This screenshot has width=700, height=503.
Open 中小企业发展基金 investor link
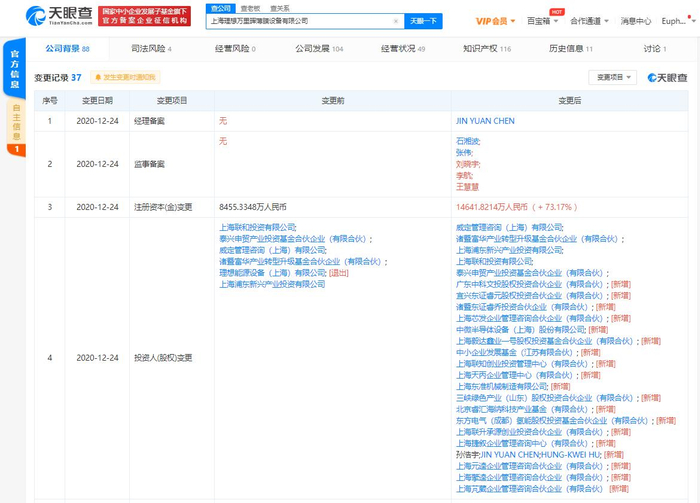(x=514, y=353)
